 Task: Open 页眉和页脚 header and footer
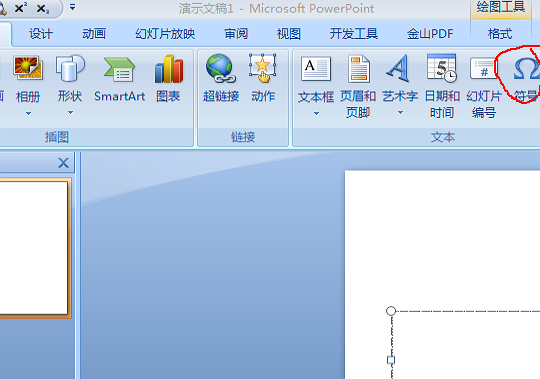[x=358, y=86]
